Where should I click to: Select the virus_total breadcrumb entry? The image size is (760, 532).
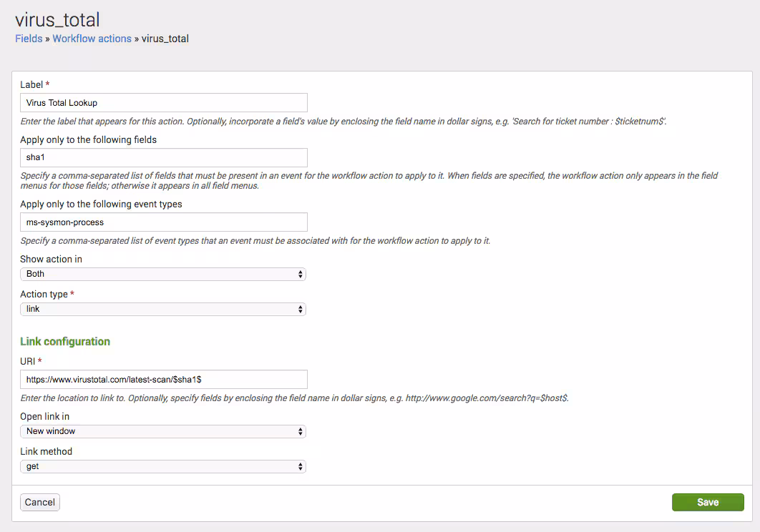pos(164,38)
